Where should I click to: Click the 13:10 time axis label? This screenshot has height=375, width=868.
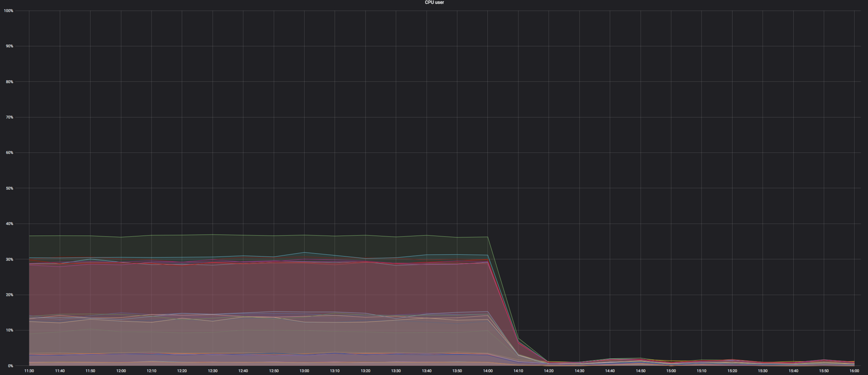point(335,371)
